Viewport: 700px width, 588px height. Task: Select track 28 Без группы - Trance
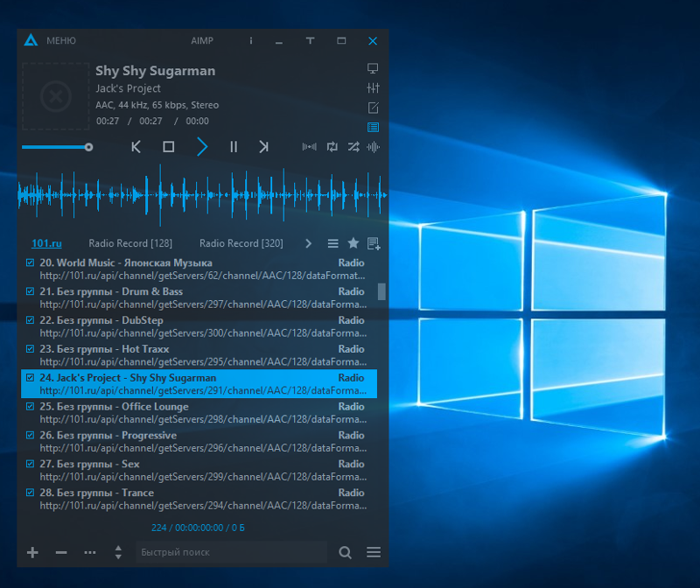(x=199, y=499)
